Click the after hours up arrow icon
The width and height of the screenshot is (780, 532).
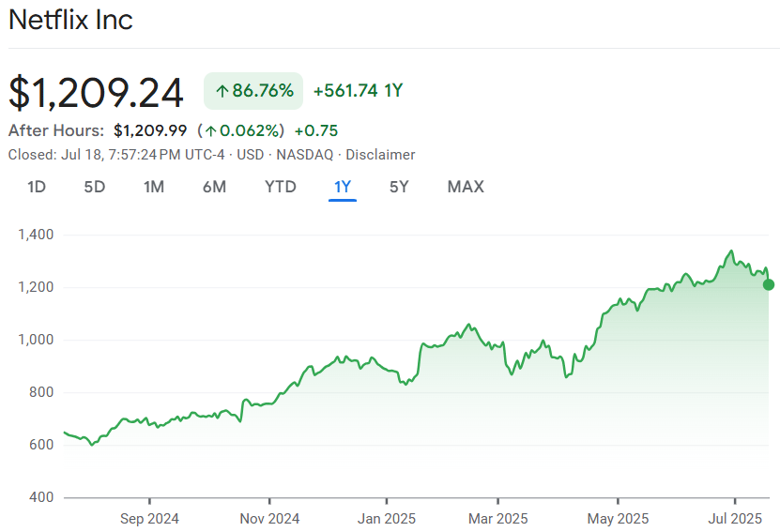pos(211,131)
